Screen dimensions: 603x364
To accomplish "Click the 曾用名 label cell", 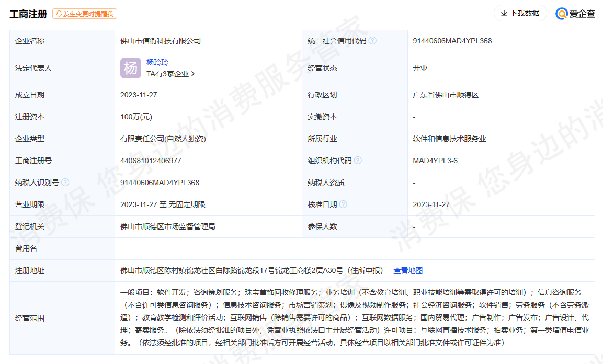I will 62,249.
